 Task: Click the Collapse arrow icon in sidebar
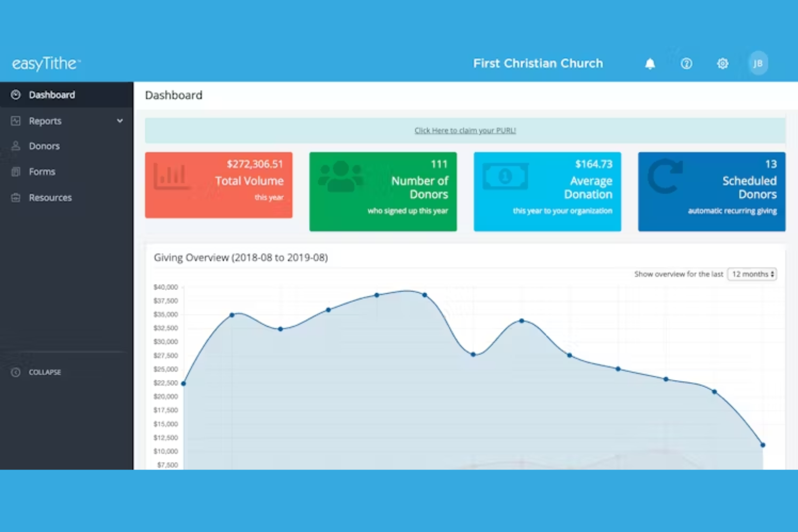coord(16,372)
